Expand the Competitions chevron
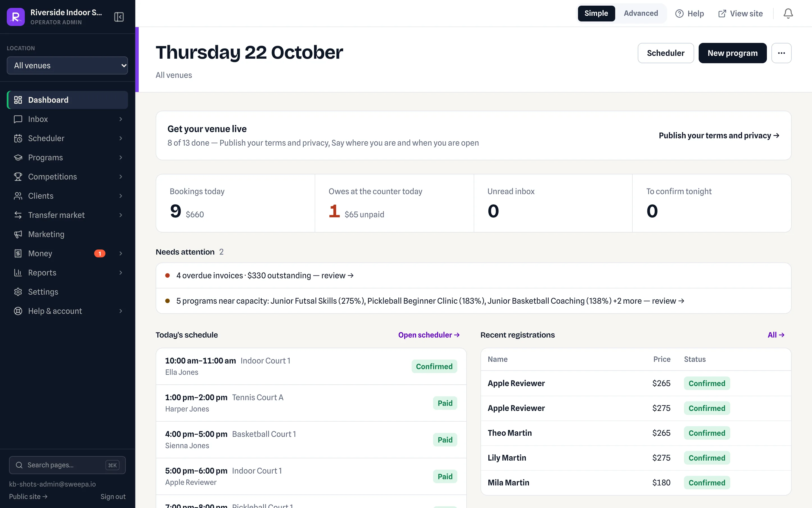Screen dimensions: 812x508 [121, 176]
